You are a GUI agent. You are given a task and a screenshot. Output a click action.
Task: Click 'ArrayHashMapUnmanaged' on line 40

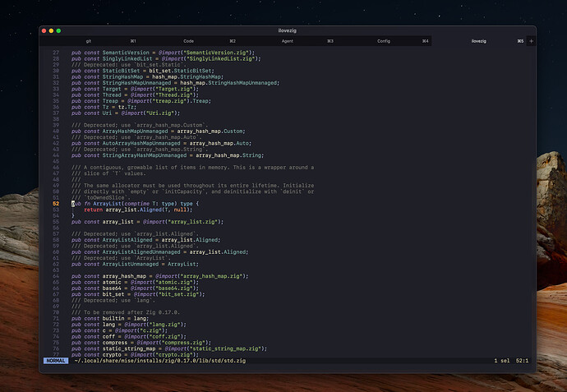point(135,131)
